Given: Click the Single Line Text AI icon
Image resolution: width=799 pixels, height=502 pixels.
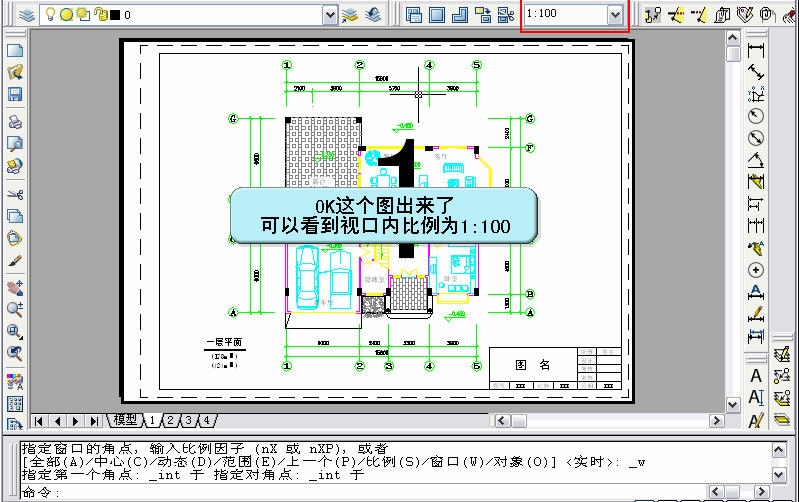Looking at the screenshot, I should (756, 398).
